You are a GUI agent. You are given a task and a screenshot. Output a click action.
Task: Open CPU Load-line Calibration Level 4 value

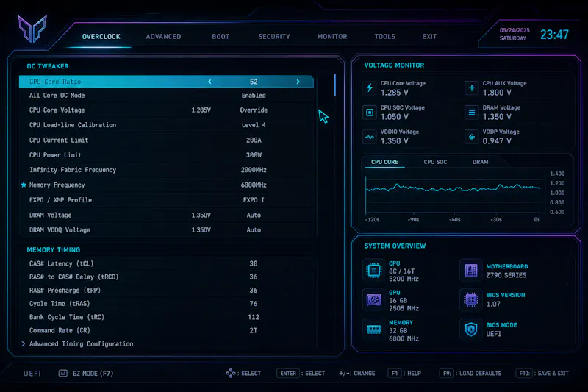click(x=254, y=125)
